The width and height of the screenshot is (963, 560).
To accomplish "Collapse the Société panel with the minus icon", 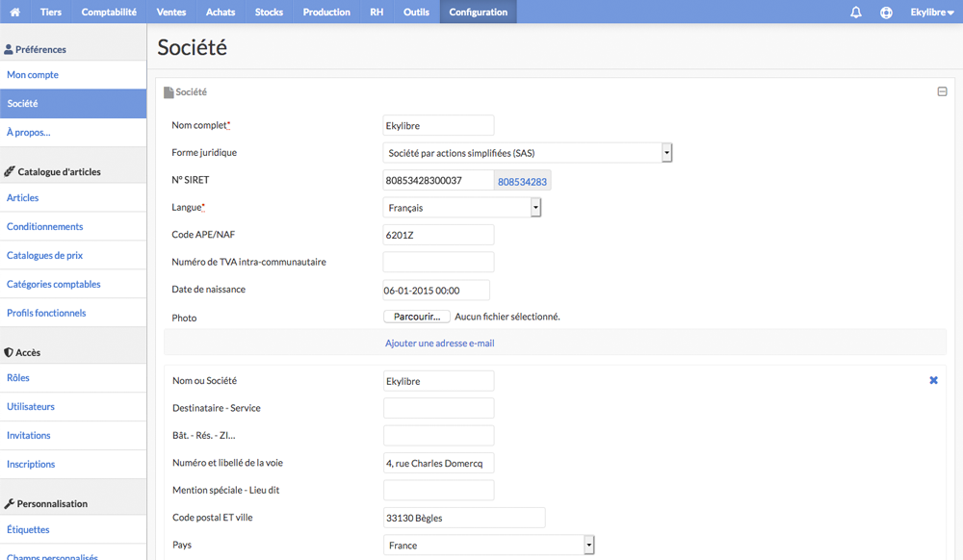I will [942, 92].
